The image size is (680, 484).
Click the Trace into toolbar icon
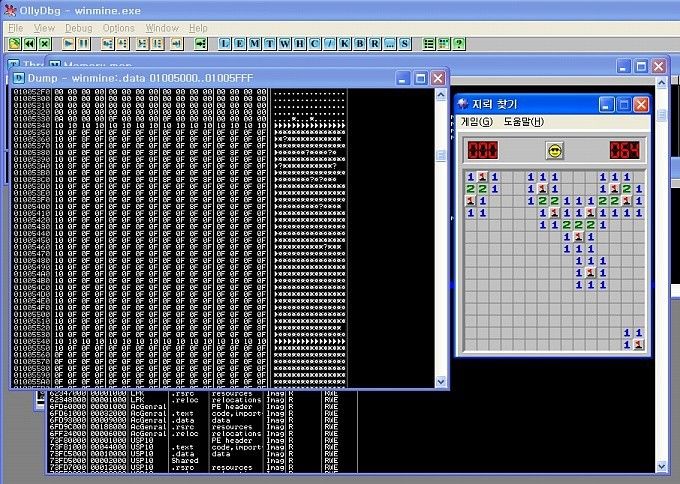[142, 43]
